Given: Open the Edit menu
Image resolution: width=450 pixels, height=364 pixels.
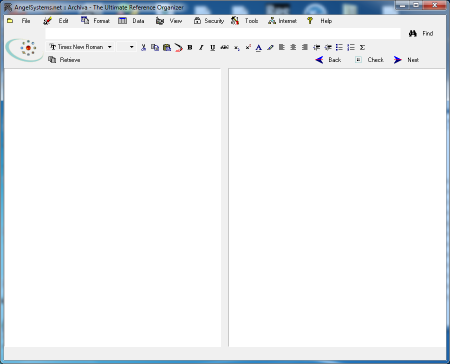Looking at the screenshot, I should pyautogui.click(x=63, y=21).
